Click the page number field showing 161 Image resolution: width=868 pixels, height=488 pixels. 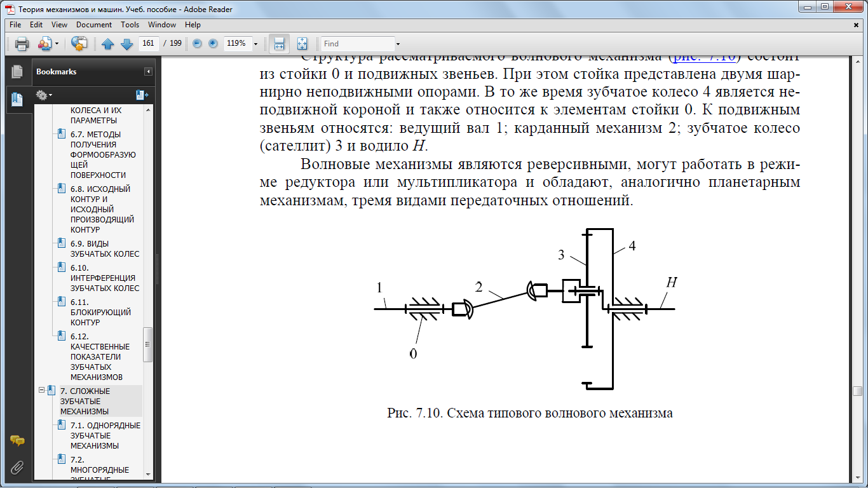(x=149, y=44)
